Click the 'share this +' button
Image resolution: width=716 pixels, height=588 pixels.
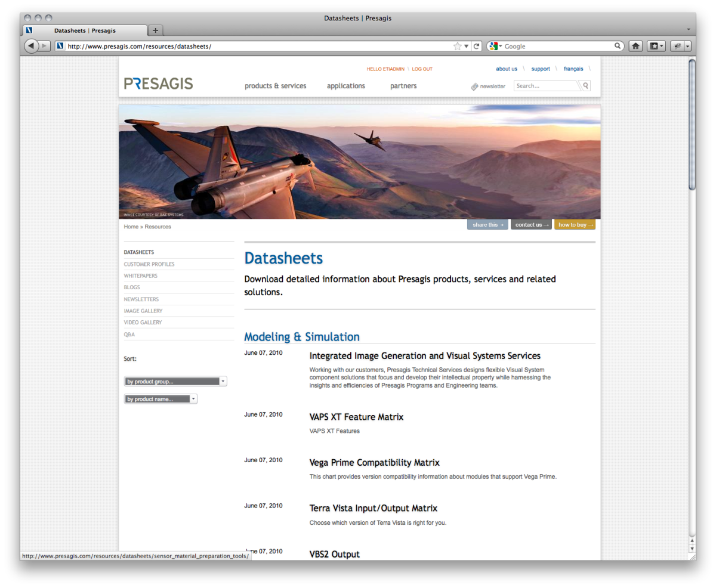point(487,225)
